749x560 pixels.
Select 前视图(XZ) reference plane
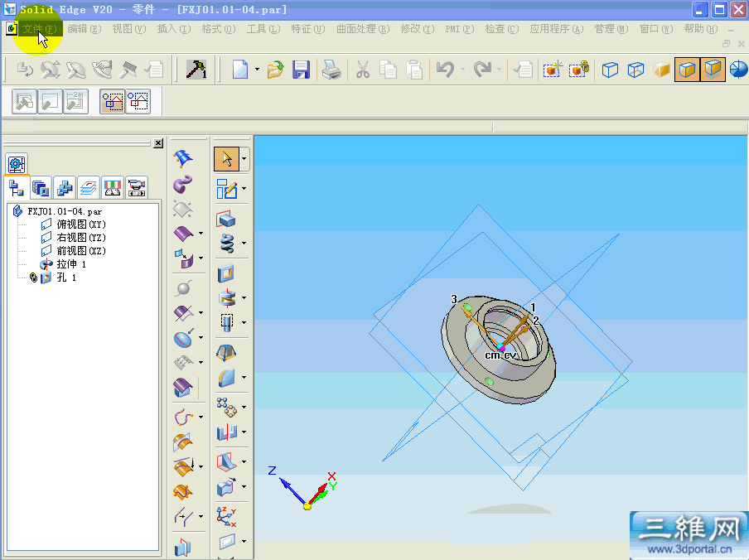[81, 251]
